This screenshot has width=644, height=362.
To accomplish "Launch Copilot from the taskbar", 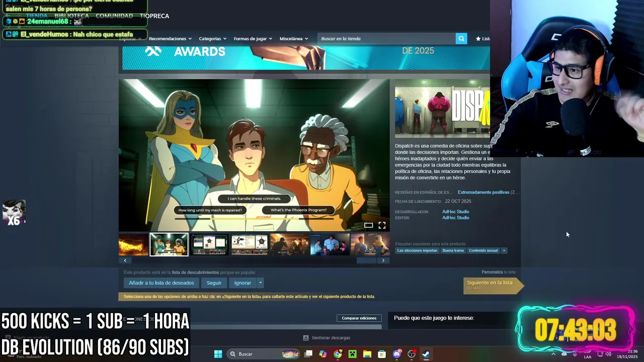I will point(323,354).
